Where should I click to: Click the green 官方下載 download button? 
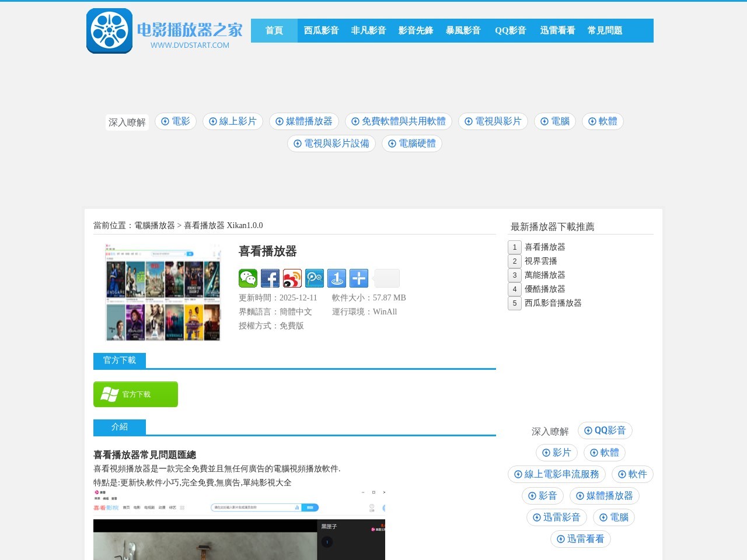tap(135, 394)
